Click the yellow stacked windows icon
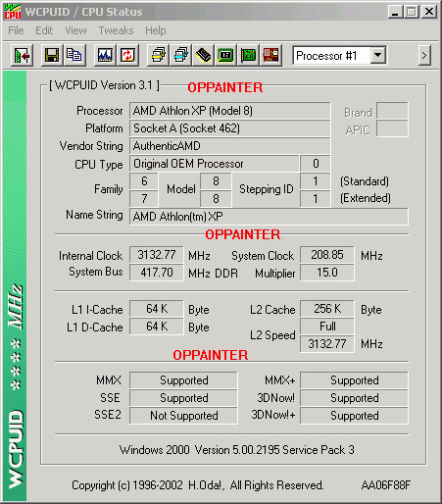This screenshot has height=504, width=442. 159,55
